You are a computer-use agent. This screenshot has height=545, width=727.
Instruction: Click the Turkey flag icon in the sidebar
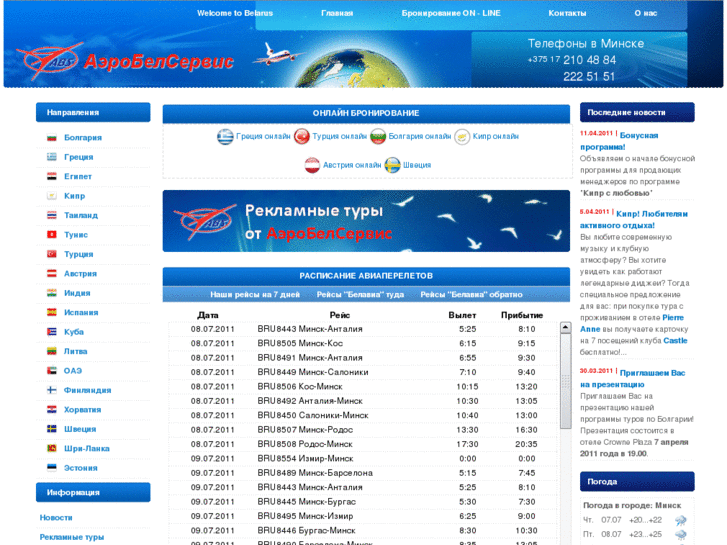(51, 255)
